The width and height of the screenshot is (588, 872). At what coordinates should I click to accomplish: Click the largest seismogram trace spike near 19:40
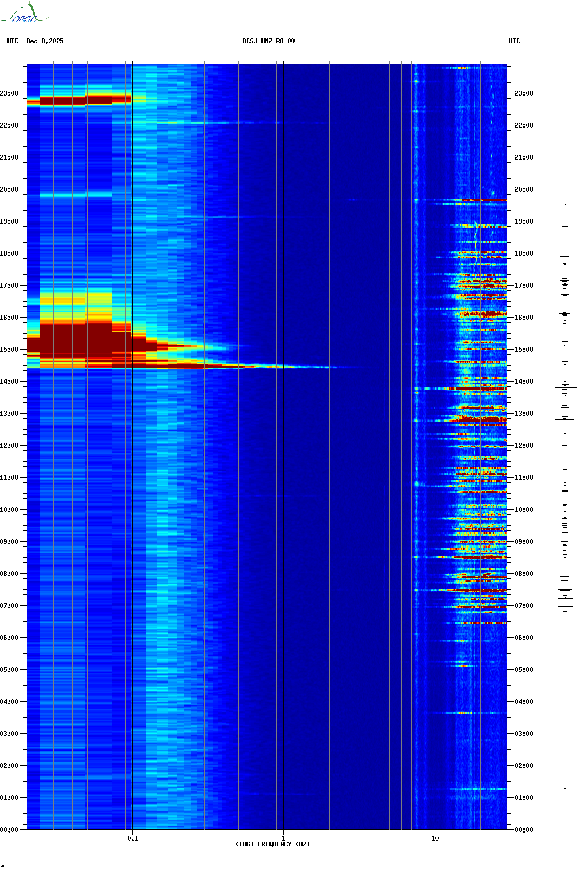coord(565,199)
